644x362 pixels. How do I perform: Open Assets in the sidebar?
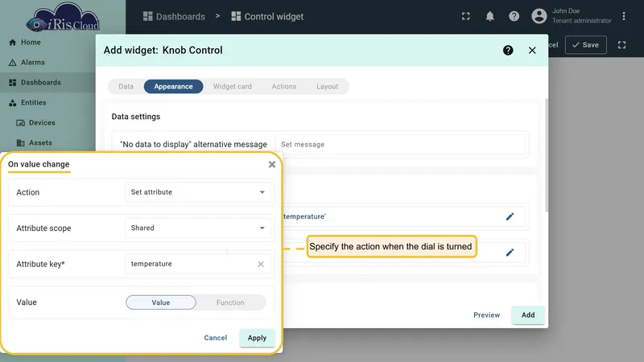pos(35,143)
